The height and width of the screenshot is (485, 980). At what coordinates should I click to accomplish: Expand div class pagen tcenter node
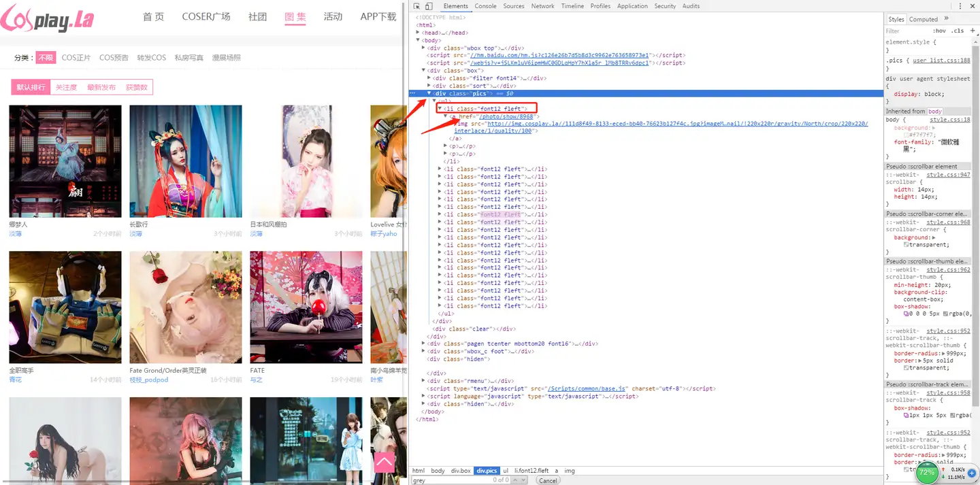(424, 344)
